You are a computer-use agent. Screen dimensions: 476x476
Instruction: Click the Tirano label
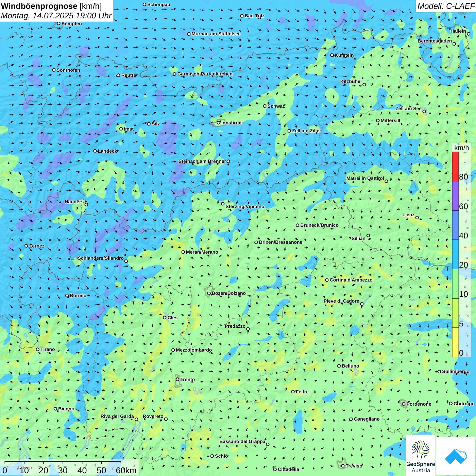click(48, 349)
